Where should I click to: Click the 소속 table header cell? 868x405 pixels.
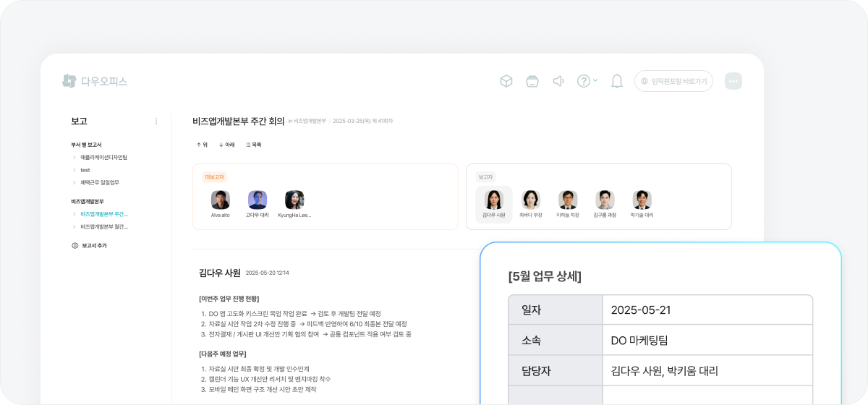point(556,340)
